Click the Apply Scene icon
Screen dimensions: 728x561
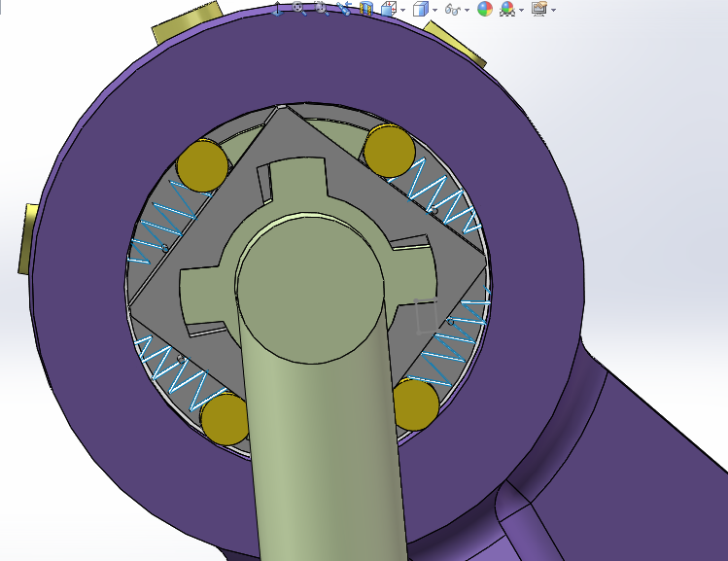507,9
